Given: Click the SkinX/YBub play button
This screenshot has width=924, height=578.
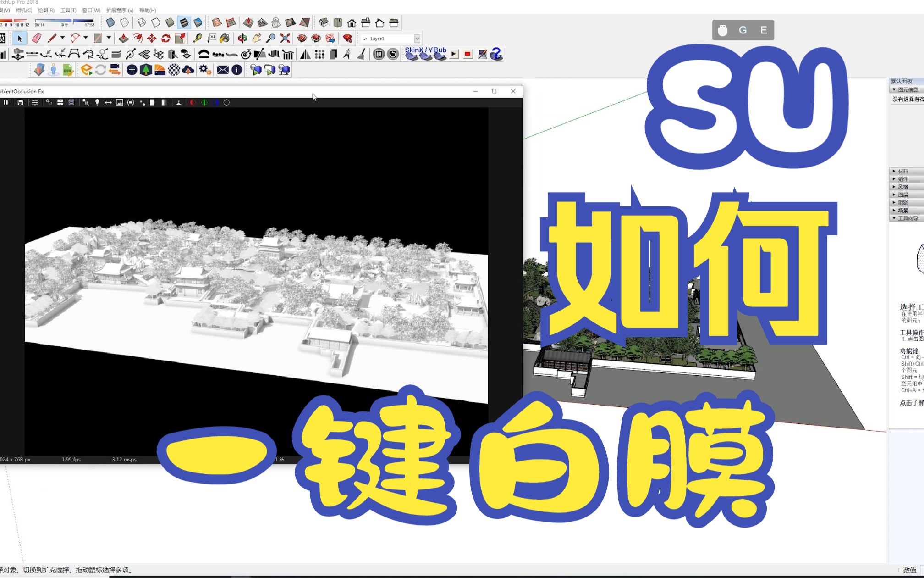Looking at the screenshot, I should [454, 54].
